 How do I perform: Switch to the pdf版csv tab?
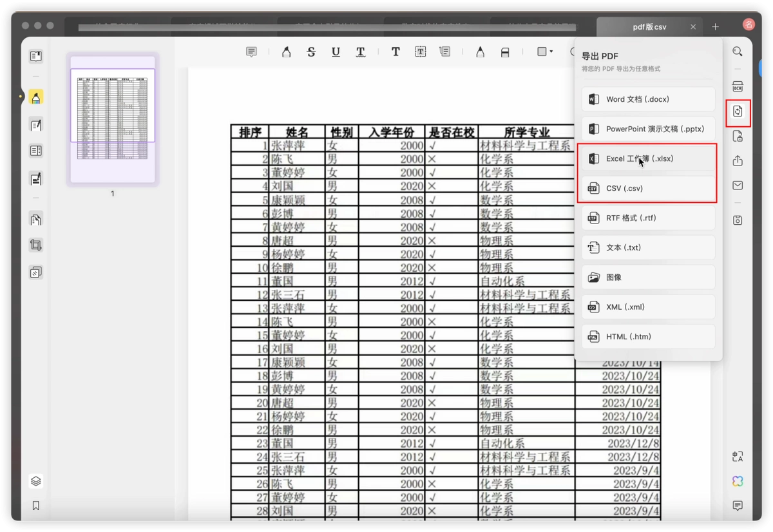(649, 27)
